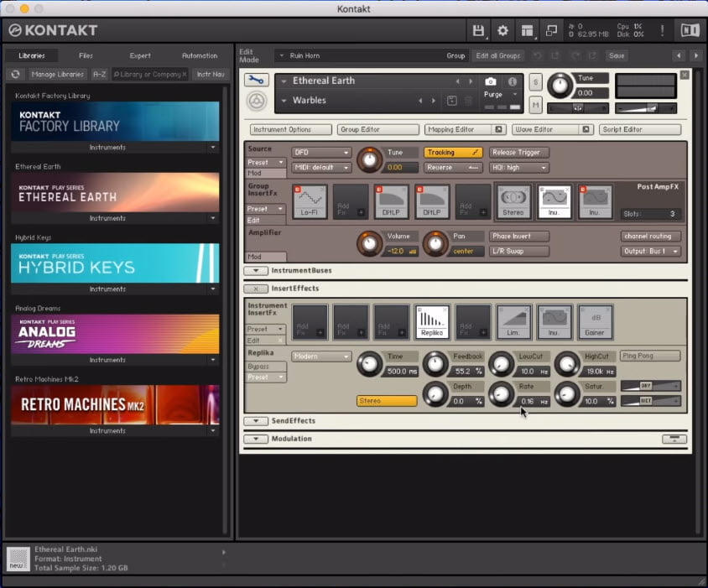Open the Save floppy disk menu
This screenshot has height=588, width=708.
tap(478, 30)
